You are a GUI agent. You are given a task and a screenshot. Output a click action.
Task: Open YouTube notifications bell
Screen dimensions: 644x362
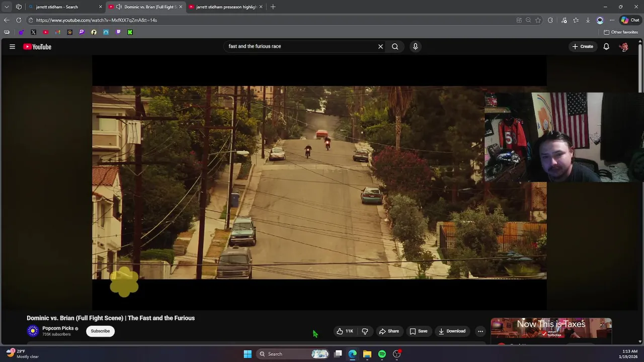click(x=606, y=46)
